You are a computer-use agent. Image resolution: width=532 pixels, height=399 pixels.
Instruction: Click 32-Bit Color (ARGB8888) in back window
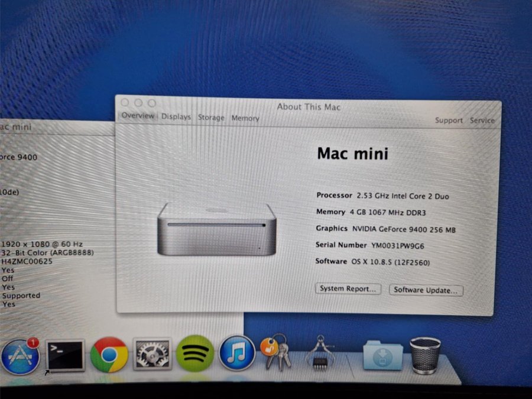point(47,253)
